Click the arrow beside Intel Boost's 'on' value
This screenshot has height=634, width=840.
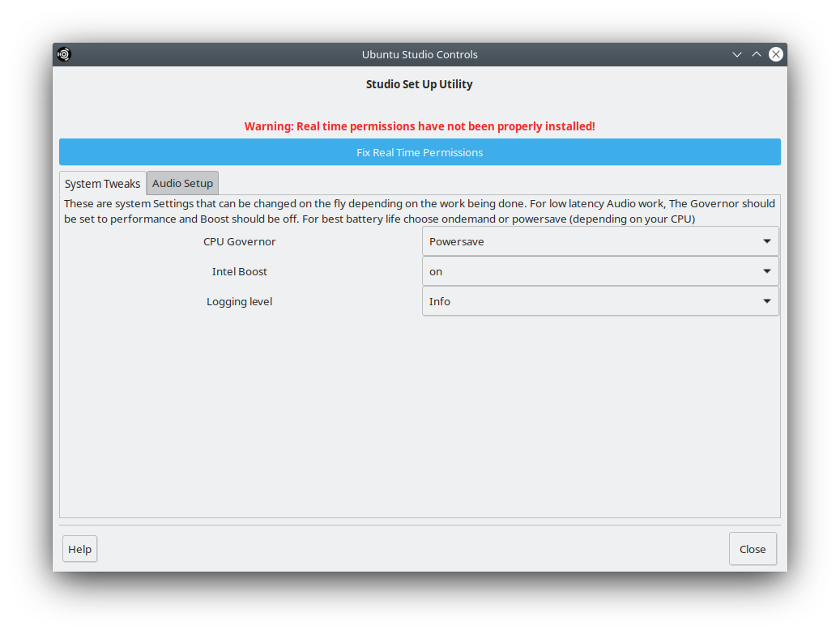[x=766, y=271]
